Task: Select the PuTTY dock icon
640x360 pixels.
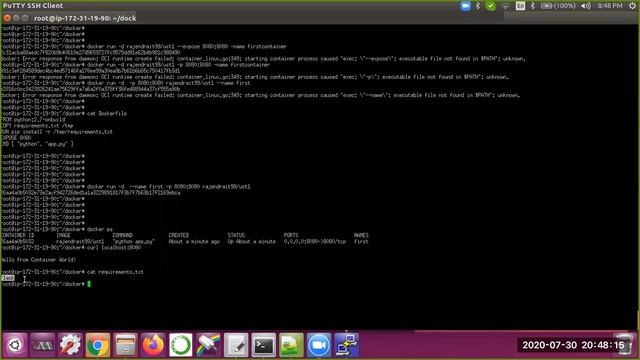Action: point(347,345)
